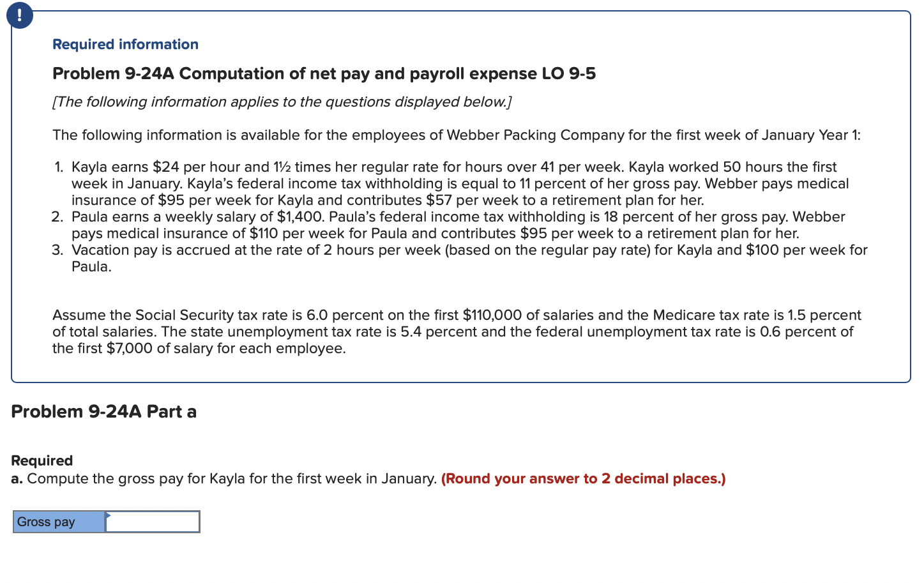The height and width of the screenshot is (583, 924).
Task: Click the Gross pay label cell
Action: pyautogui.click(x=58, y=522)
